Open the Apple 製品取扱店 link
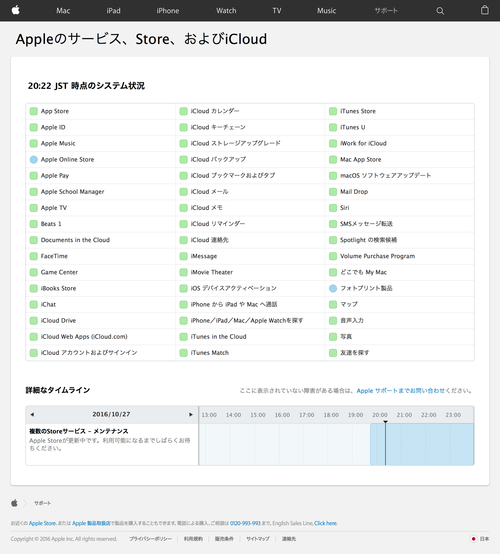500x554 pixels. [x=91, y=523]
